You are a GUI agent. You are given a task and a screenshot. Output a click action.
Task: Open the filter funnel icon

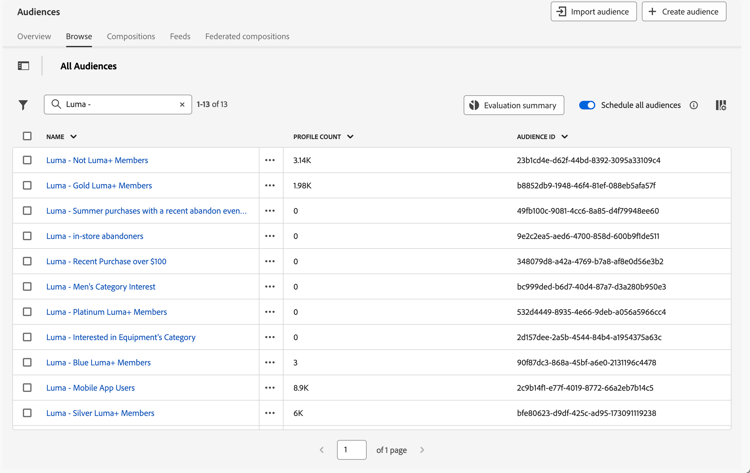[23, 105]
